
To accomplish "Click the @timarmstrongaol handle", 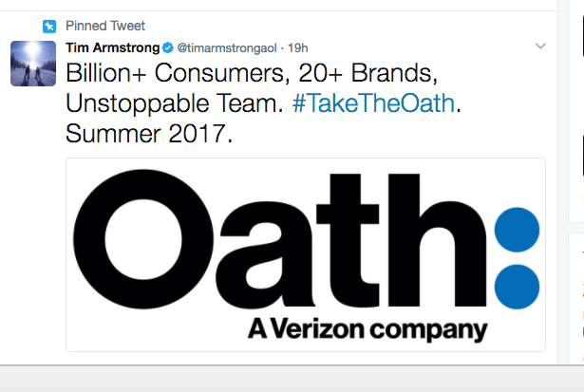I will pos(228,47).
